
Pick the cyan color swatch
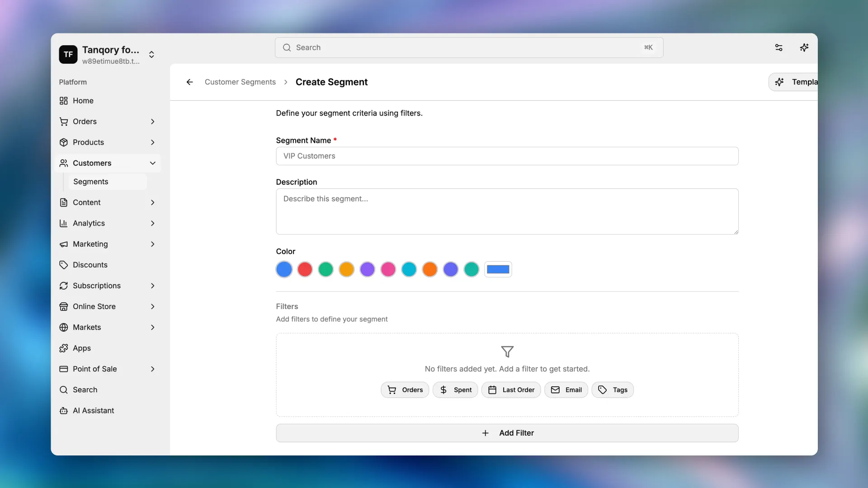[409, 269]
